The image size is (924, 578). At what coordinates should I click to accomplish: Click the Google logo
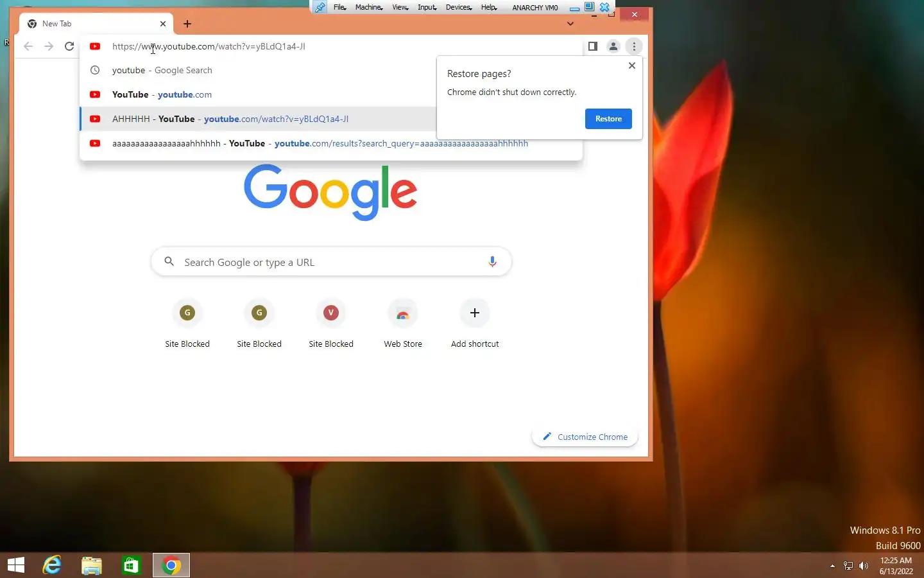click(x=330, y=192)
